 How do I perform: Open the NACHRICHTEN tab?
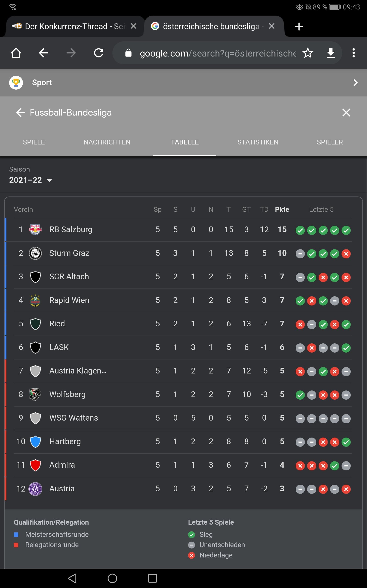(x=107, y=142)
